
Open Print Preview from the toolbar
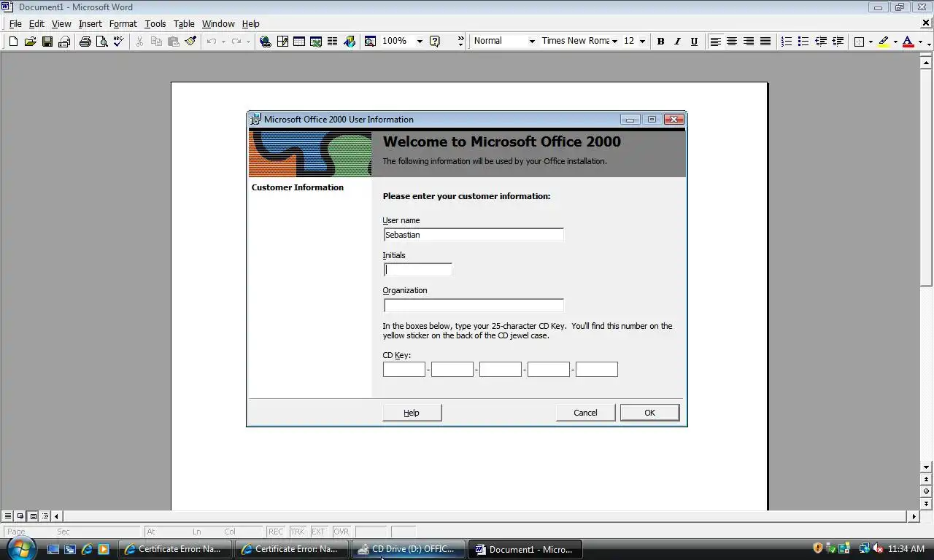coord(102,42)
